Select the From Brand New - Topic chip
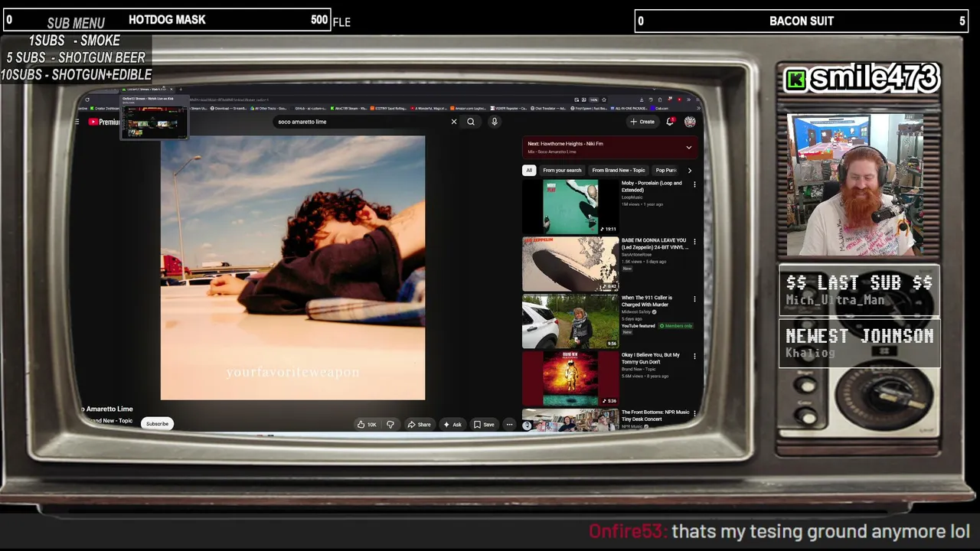Screen dimensions: 980x551 619,171
